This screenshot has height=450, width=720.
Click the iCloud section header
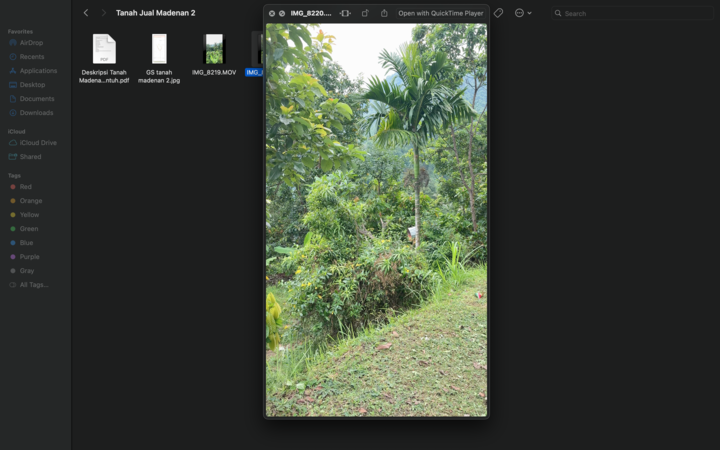(x=16, y=131)
